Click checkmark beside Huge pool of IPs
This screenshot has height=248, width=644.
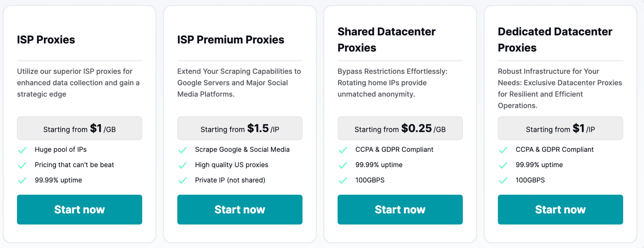[x=22, y=150]
